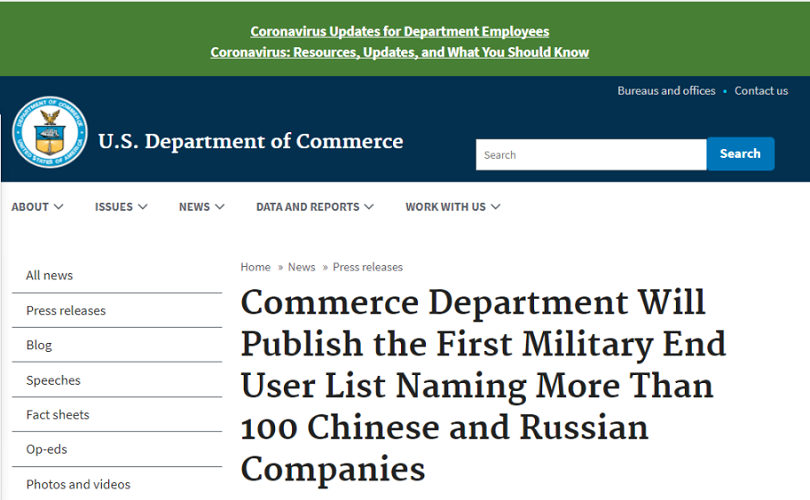Open Coronavirus Resources, Updates, and What You Should Know
Viewport: 810px width, 500px height.
pyautogui.click(x=400, y=52)
